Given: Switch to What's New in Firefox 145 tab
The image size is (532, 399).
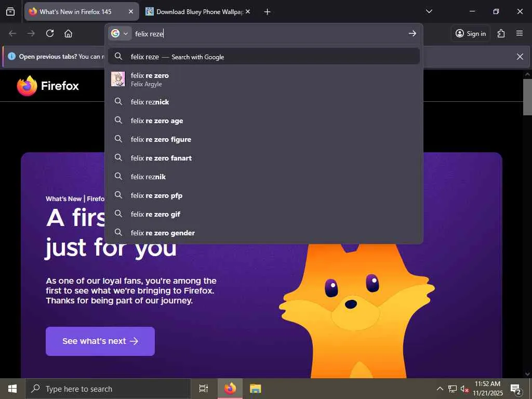Looking at the screenshot, I should pyautogui.click(x=82, y=12).
